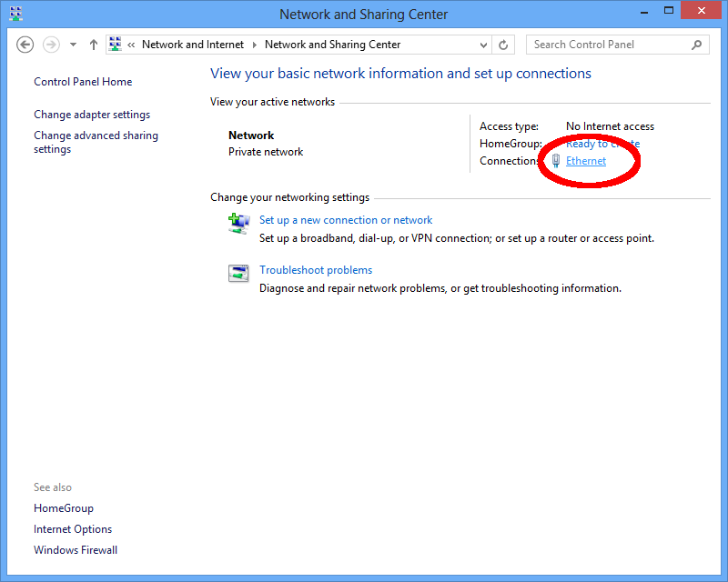The height and width of the screenshot is (582, 728).
Task: Open HomeGroup under See also
Action: click(x=64, y=508)
